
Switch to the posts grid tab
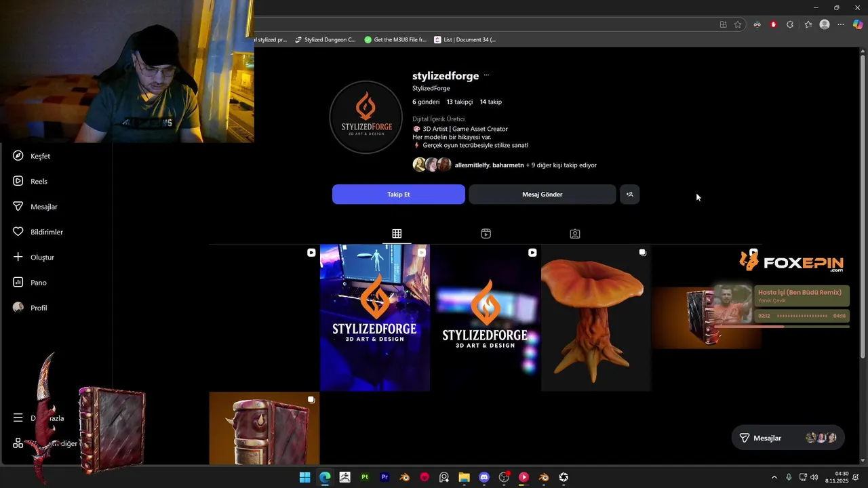(397, 234)
